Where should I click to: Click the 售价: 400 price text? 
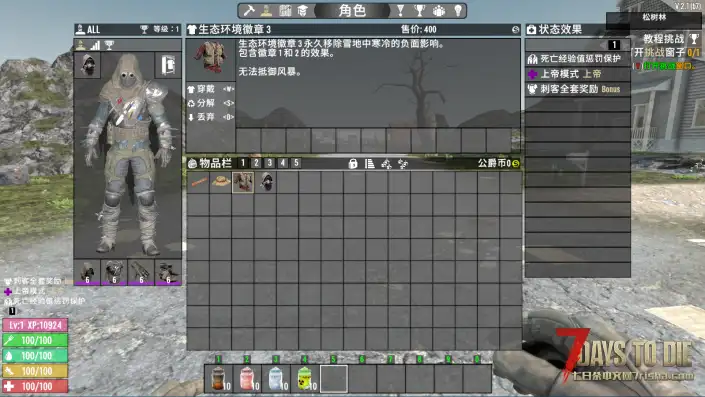point(419,30)
